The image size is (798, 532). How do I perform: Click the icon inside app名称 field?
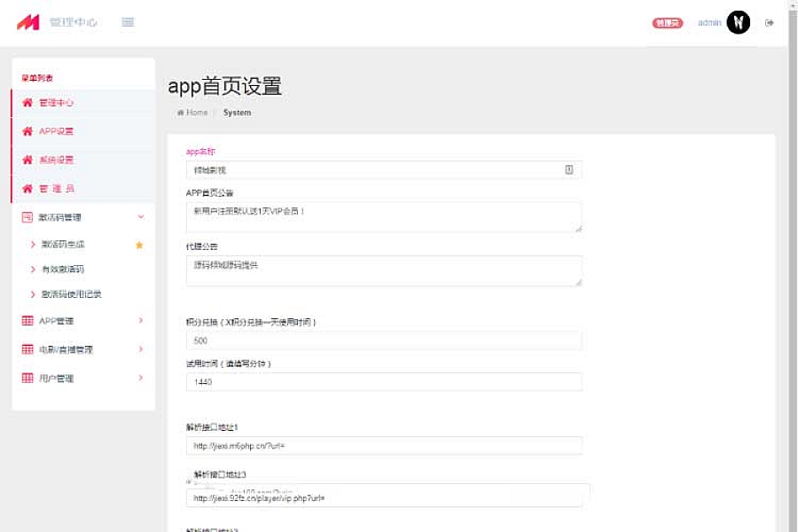569,169
